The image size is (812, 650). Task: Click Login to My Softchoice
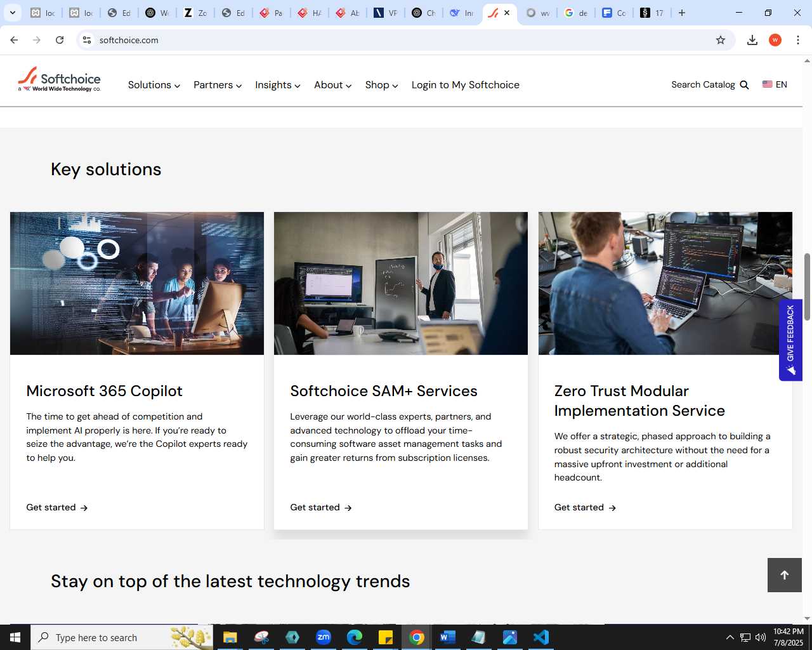click(466, 85)
